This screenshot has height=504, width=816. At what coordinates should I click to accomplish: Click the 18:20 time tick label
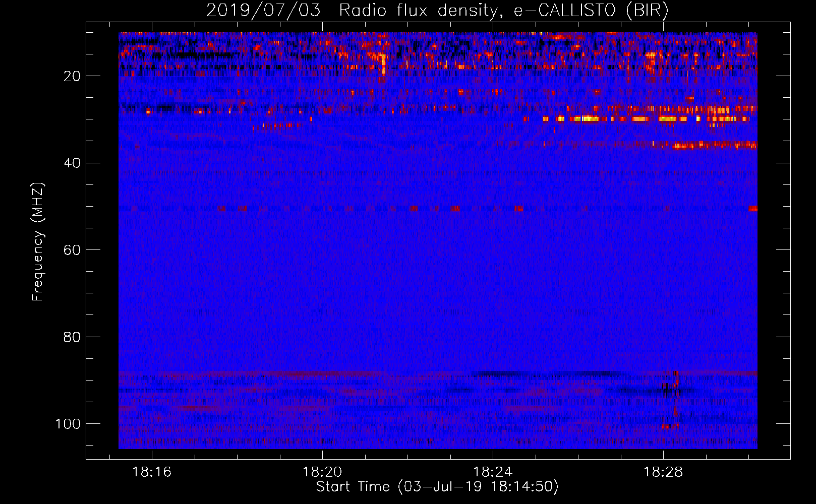322,472
